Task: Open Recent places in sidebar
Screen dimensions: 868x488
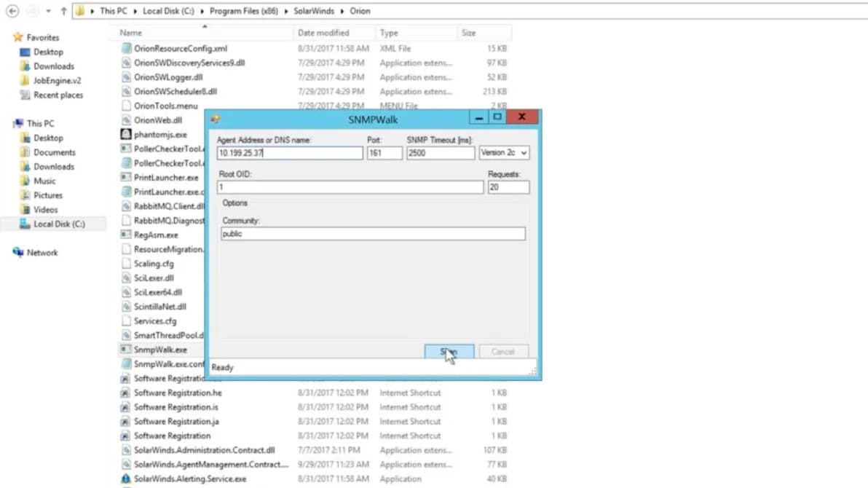Action: (58, 95)
